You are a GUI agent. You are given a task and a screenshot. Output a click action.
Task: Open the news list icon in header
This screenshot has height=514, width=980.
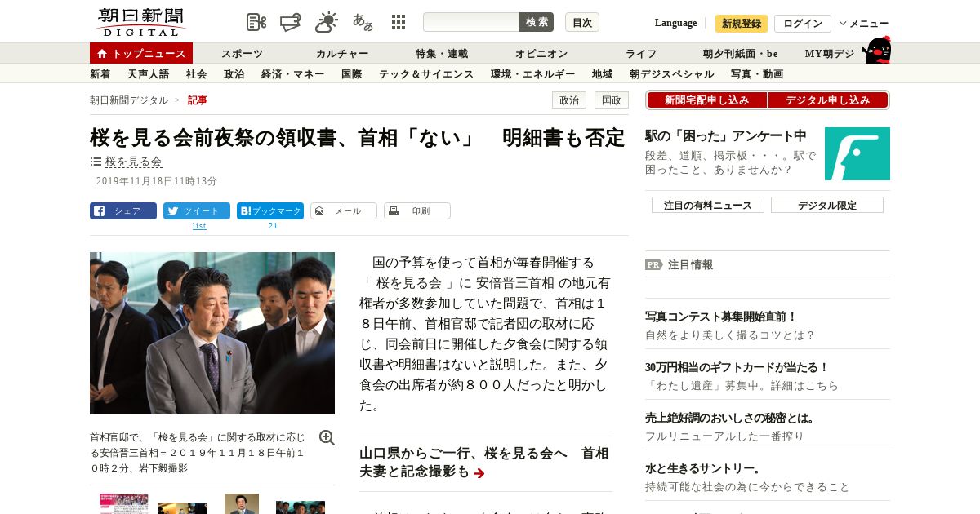(256, 22)
